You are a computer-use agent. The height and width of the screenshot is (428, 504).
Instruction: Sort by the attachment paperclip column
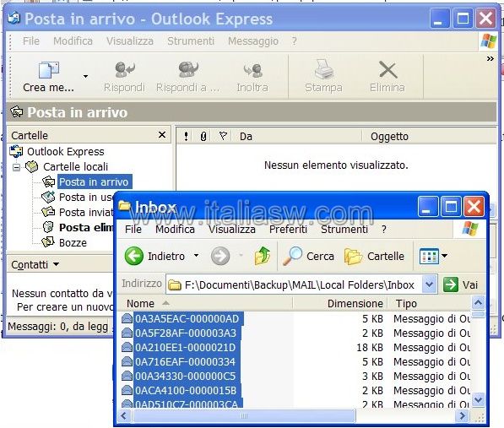click(x=203, y=136)
